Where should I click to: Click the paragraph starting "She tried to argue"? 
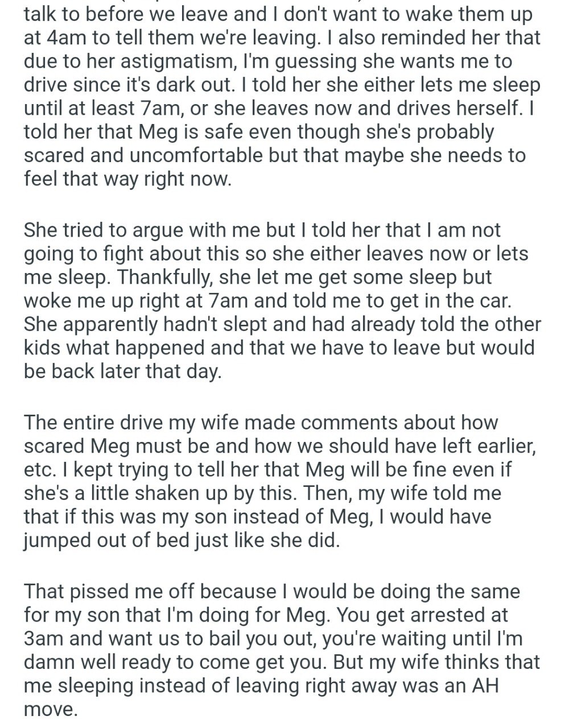(x=282, y=300)
